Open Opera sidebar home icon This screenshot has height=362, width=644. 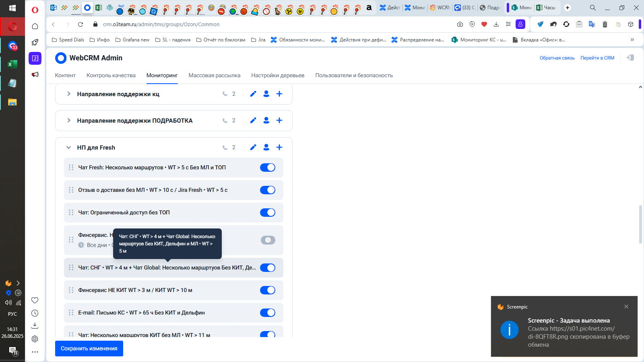(35, 26)
